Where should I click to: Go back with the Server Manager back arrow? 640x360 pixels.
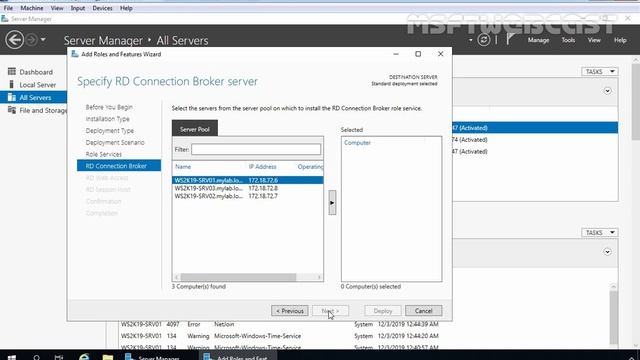15,40
